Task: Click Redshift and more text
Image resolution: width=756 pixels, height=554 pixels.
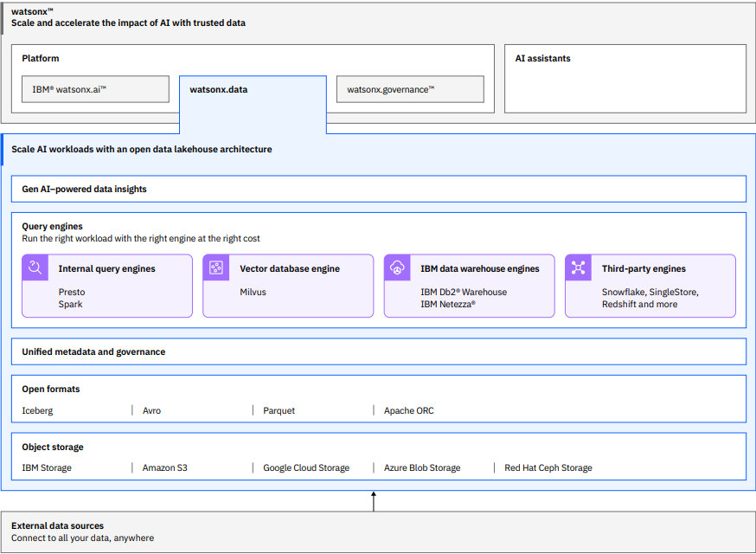Action: [640, 304]
